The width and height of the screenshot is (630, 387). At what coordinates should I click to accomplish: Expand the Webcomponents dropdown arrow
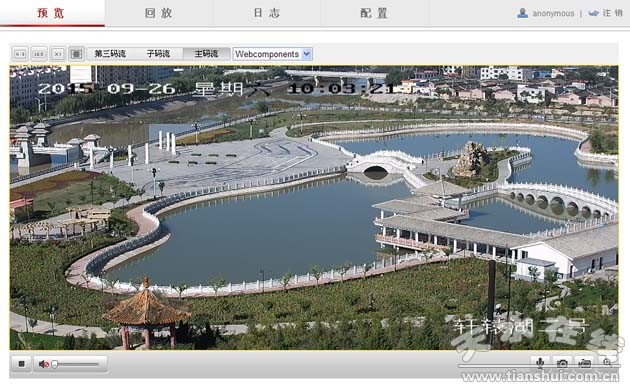pyautogui.click(x=307, y=54)
